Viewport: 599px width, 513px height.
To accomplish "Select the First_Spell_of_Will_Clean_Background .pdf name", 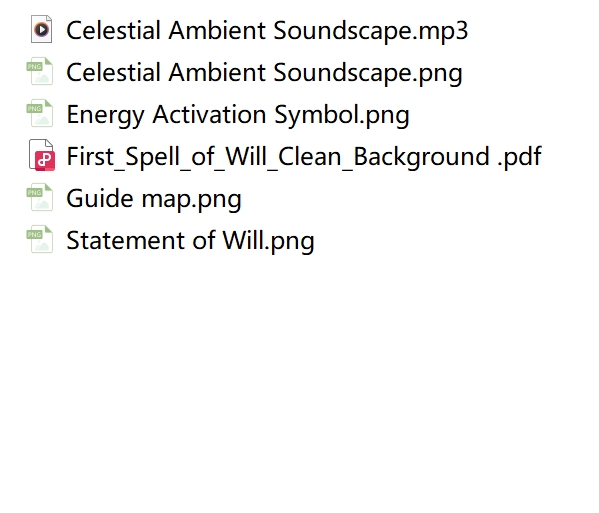I will [304, 157].
